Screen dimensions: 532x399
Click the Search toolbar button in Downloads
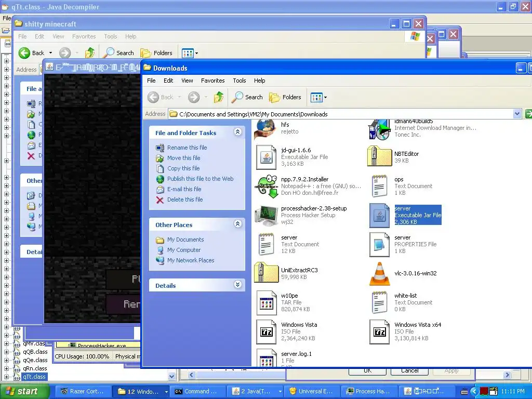click(247, 97)
